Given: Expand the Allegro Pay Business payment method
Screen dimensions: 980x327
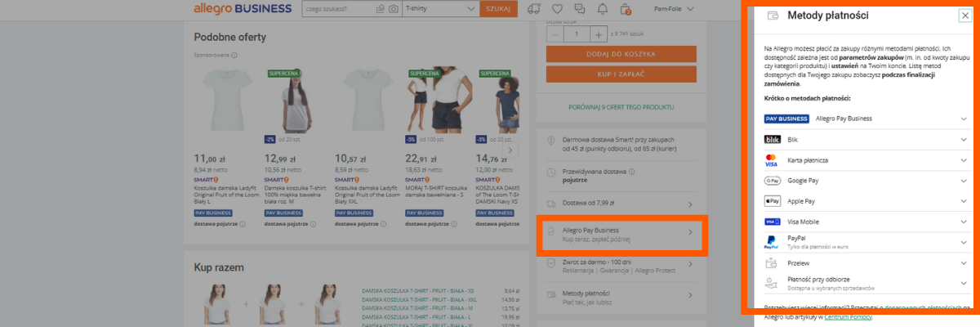Looking at the screenshot, I should (x=866, y=119).
